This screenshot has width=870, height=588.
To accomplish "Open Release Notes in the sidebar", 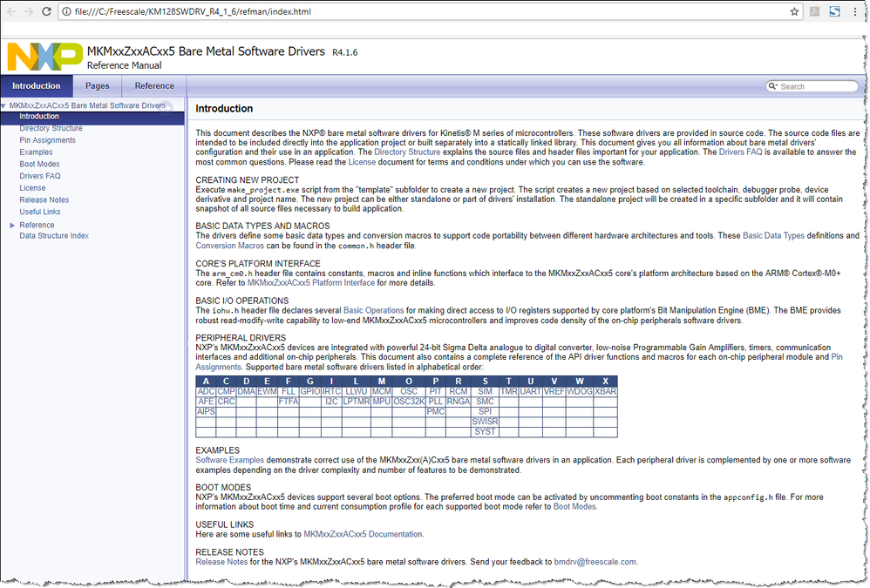I will click(x=44, y=200).
